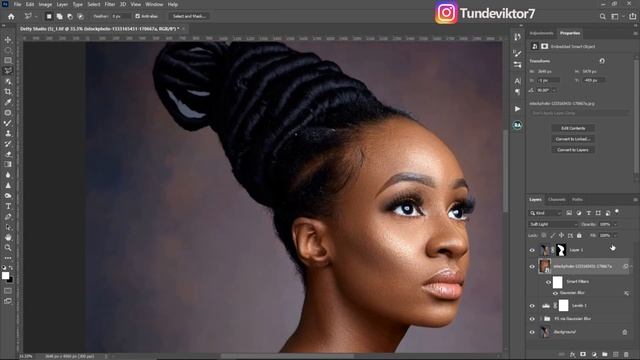Image resolution: width=640 pixels, height=360 pixels.
Task: Toggle Gaussian Blur filter visibility
Action: tap(555, 293)
